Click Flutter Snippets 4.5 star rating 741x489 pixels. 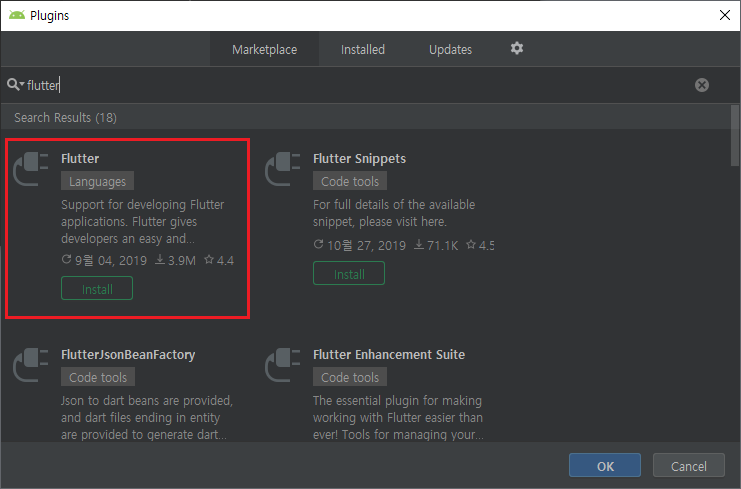(480, 245)
